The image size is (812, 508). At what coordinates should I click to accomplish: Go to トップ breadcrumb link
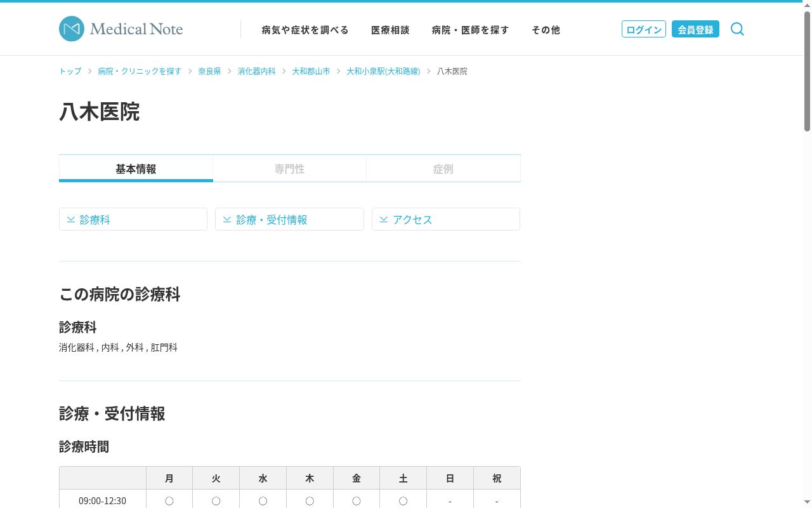(x=70, y=71)
